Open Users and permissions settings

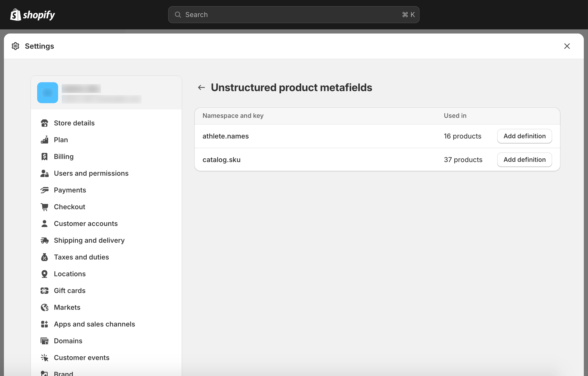[x=91, y=173]
